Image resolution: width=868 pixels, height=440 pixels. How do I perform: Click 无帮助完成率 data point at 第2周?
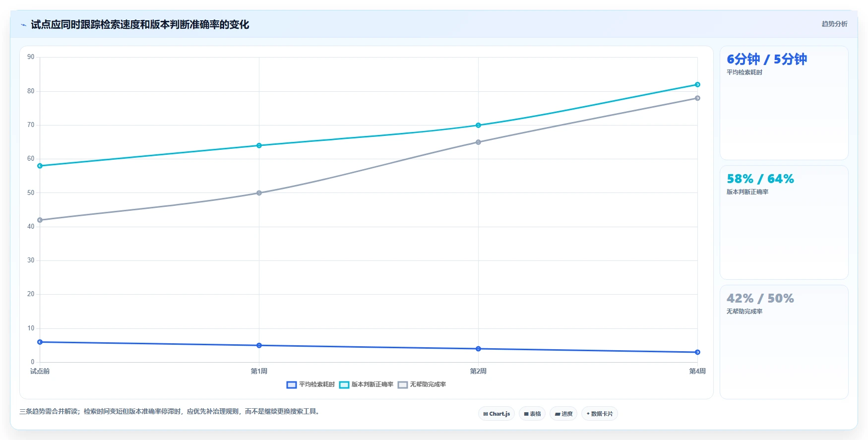click(478, 142)
